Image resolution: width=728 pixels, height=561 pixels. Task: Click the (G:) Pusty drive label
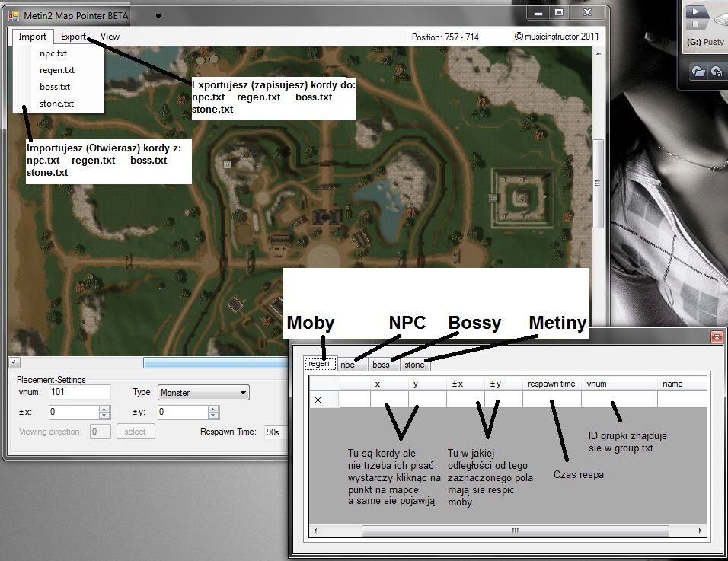coord(705,42)
